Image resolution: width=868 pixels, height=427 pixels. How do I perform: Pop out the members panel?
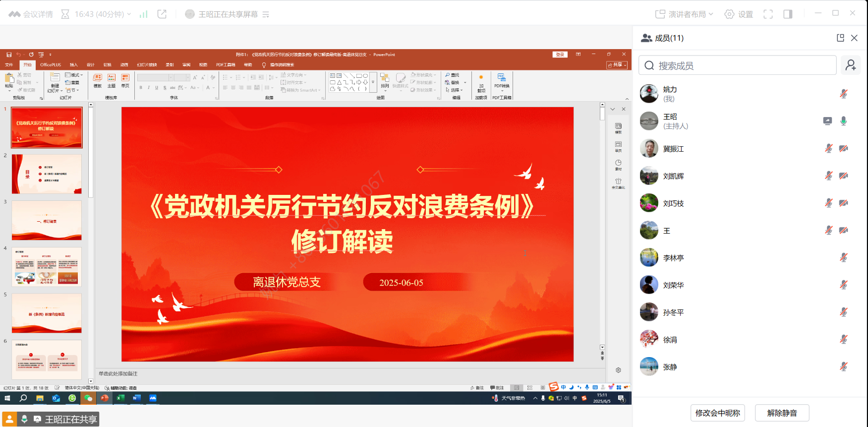840,38
